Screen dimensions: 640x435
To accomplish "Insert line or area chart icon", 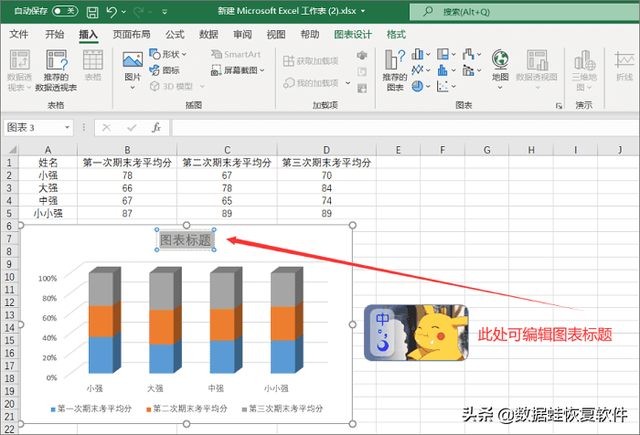I will [417, 70].
